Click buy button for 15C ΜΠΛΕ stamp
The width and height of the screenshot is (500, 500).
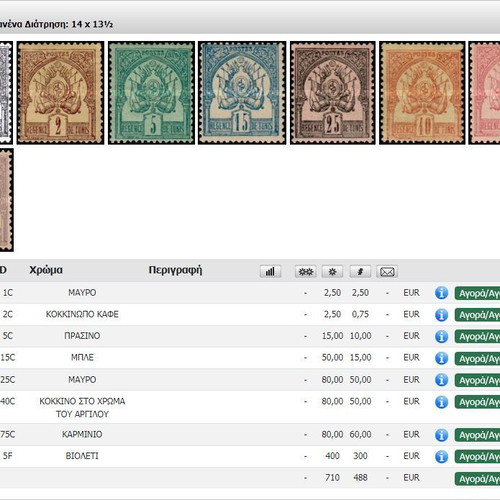tap(477, 358)
